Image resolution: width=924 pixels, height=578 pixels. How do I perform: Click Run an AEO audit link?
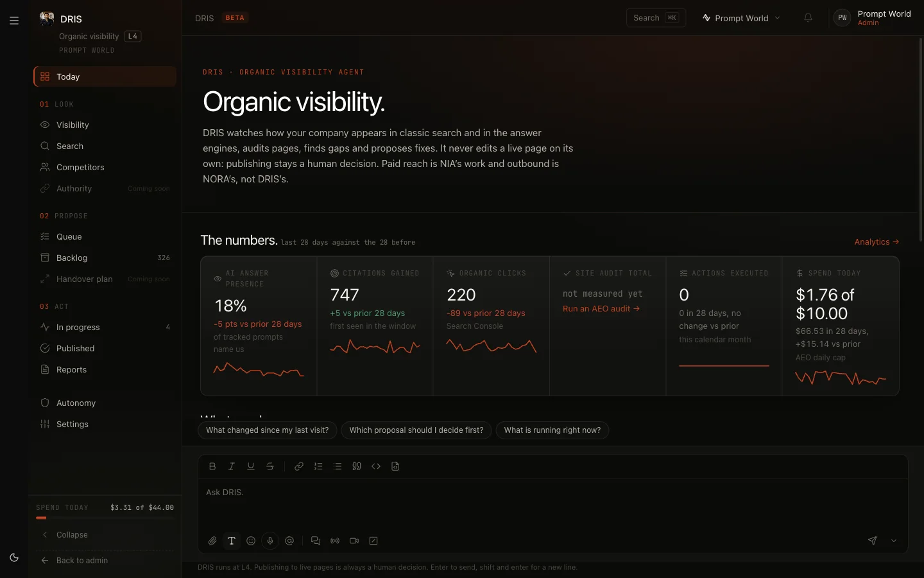point(601,309)
